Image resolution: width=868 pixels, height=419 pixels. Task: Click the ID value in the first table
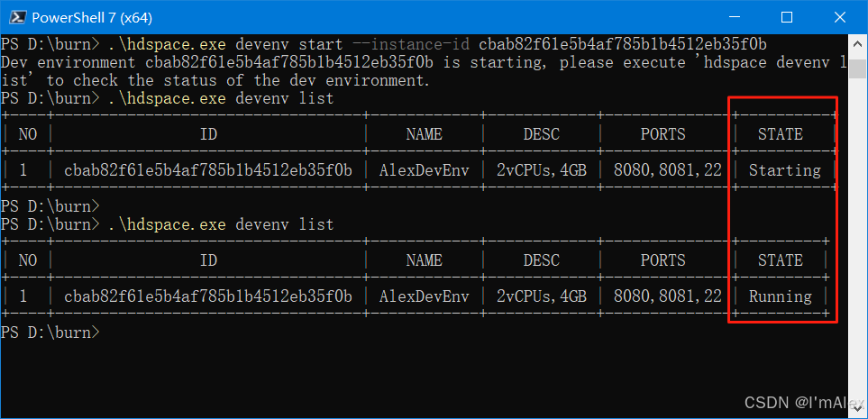(208, 170)
